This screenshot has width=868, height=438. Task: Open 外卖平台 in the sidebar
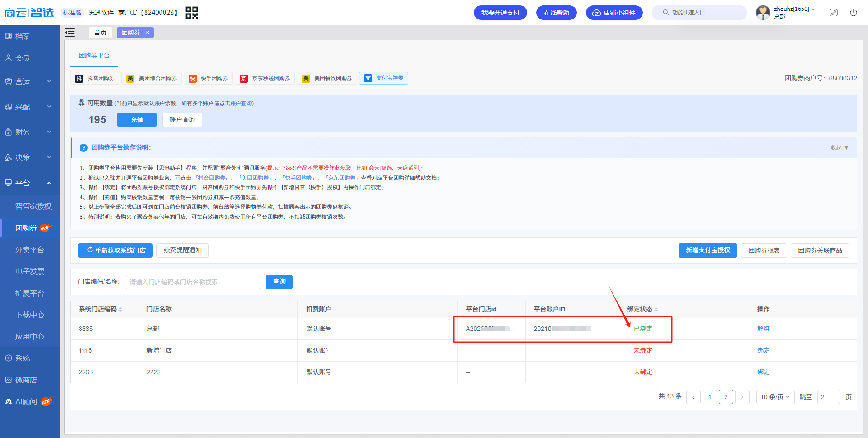click(x=30, y=250)
